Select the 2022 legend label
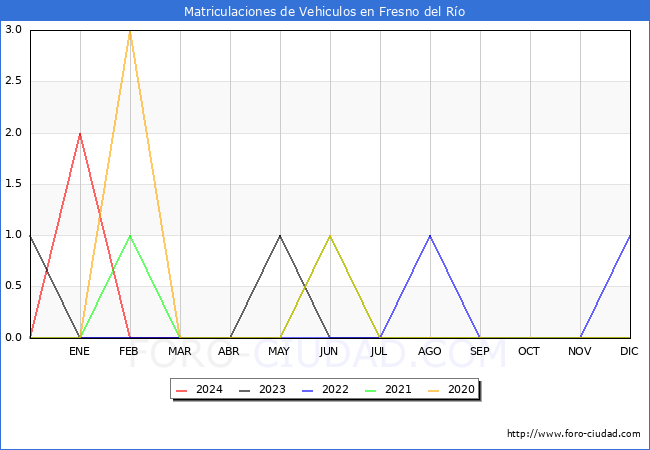650x450 pixels. (335, 390)
